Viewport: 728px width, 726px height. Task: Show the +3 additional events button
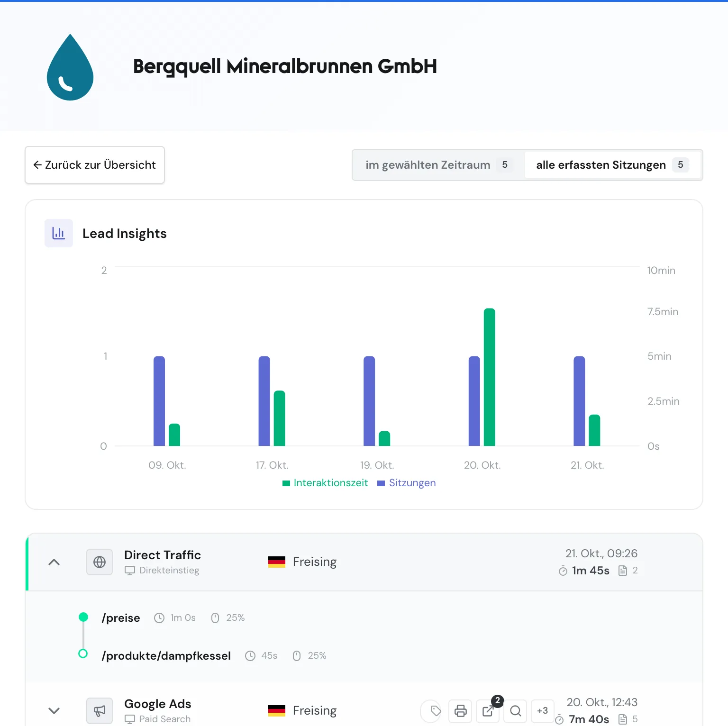click(x=543, y=711)
